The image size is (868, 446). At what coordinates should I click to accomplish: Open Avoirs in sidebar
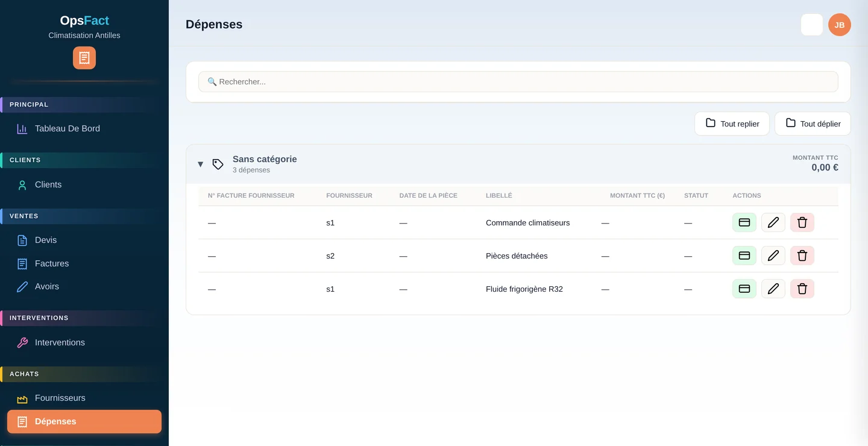(84, 286)
